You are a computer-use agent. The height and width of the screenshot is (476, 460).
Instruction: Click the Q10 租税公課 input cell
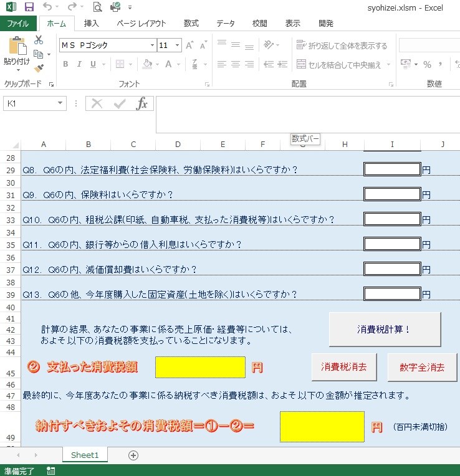click(392, 219)
